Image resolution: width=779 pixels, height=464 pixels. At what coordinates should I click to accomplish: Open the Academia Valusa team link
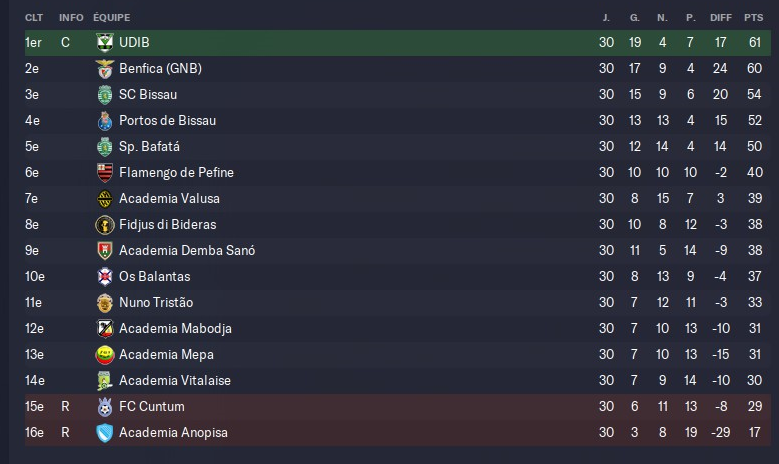(x=169, y=198)
